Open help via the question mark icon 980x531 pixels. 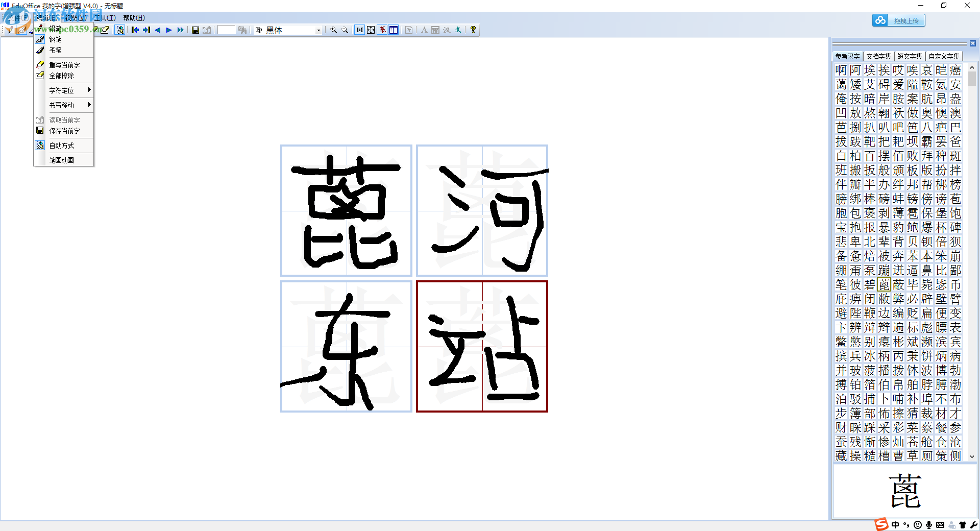coord(473,30)
